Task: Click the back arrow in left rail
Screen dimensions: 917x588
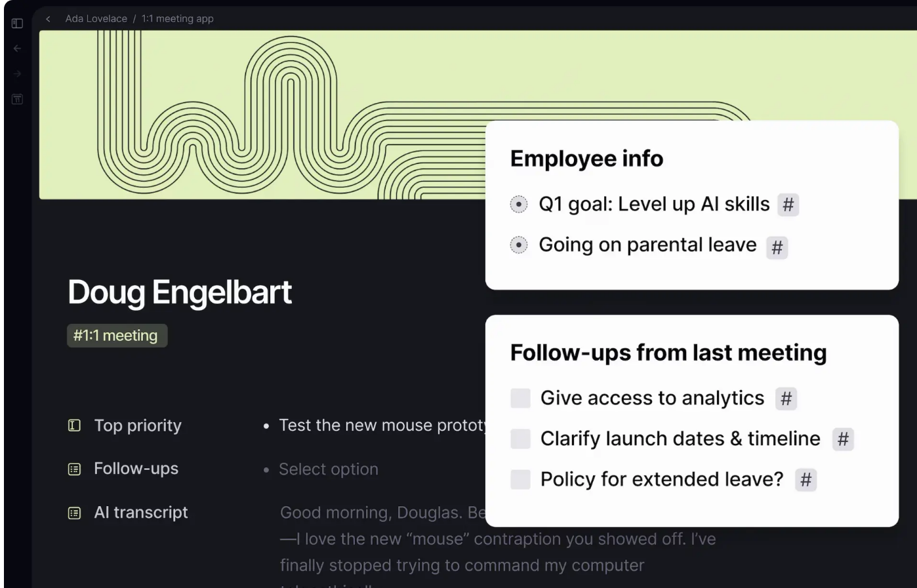Action: point(17,49)
